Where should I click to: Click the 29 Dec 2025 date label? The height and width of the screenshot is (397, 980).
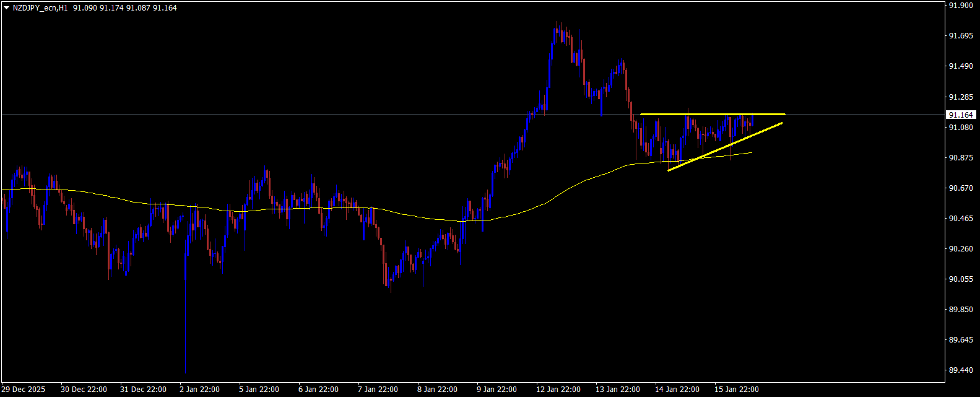[x=24, y=390]
